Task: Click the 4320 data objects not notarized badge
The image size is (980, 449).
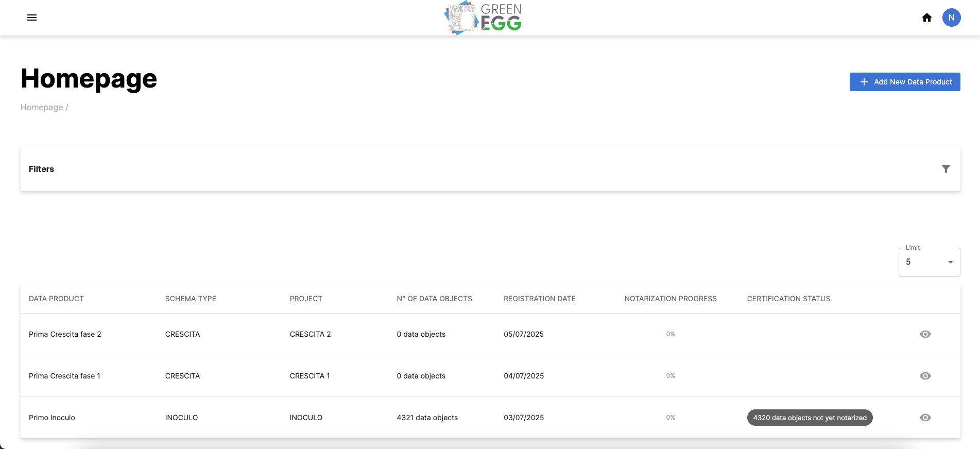Action: 810,418
